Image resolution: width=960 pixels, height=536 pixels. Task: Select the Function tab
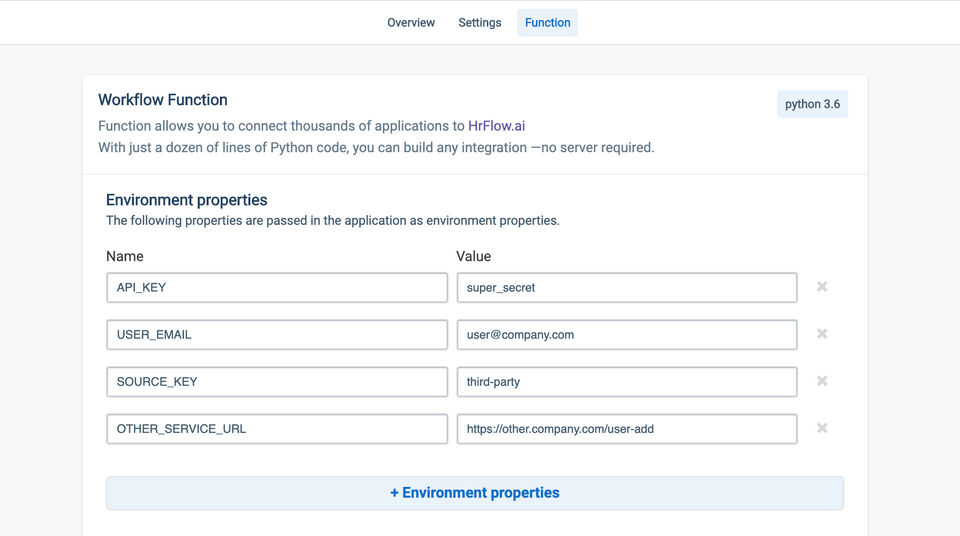point(547,23)
